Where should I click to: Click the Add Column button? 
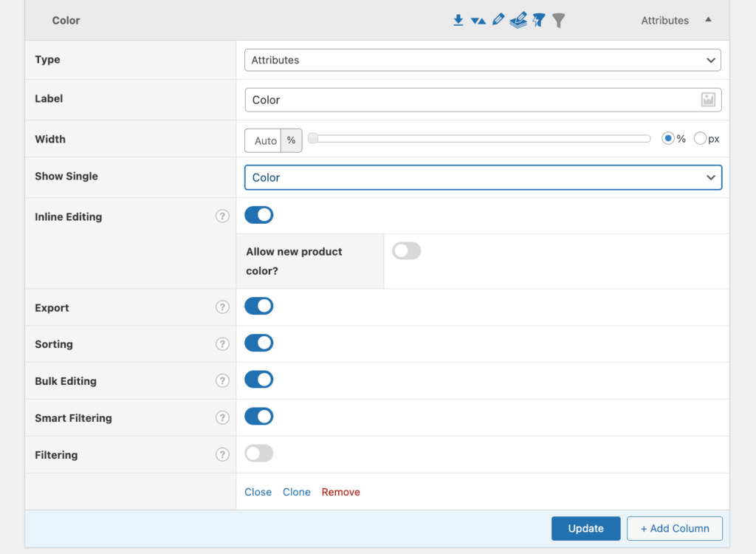[674, 528]
